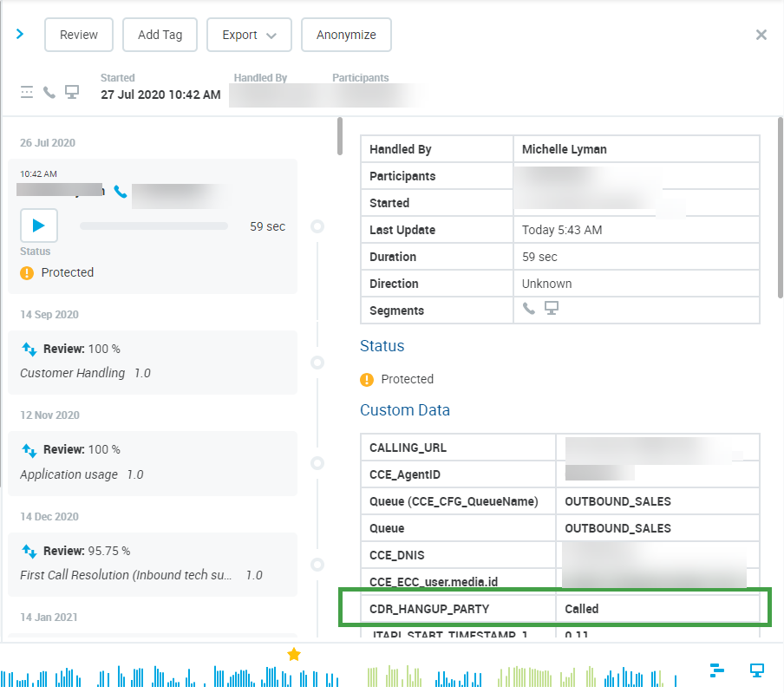Click the details panel vertical scrollbar

(x=780, y=208)
